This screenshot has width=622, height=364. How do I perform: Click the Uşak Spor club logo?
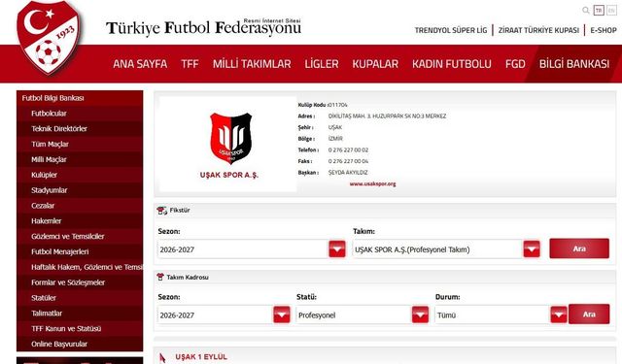tap(231, 138)
